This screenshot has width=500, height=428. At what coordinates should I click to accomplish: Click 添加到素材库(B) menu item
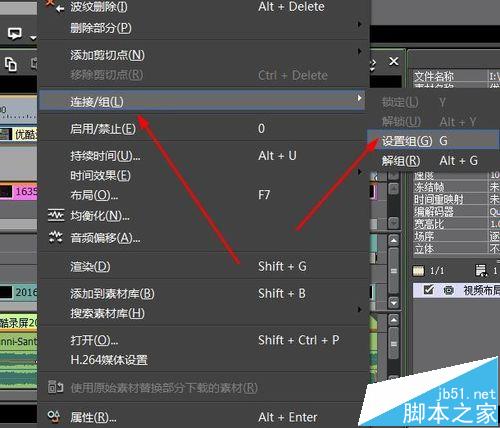203,294
